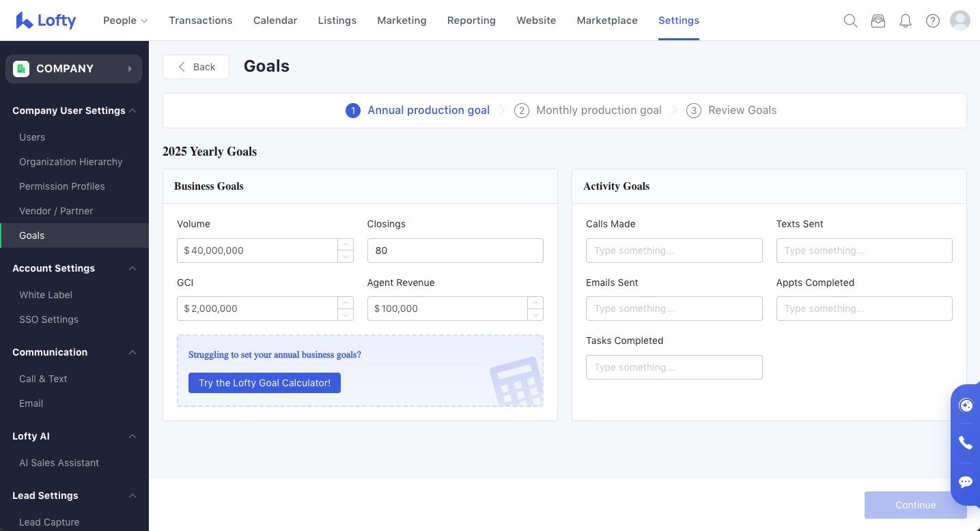Viewport: 980px width, 531px height.
Task: Expand the People dropdown menu
Action: tap(126, 20)
